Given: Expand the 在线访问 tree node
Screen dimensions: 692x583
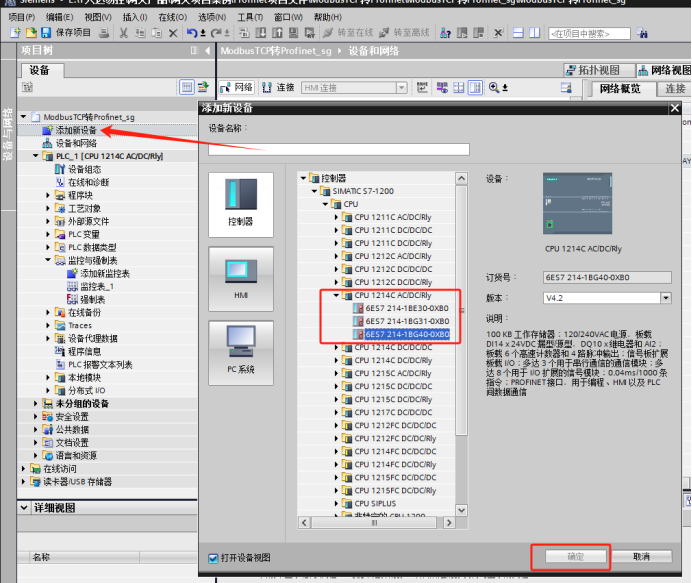Looking at the screenshot, I should pyautogui.click(x=23, y=468).
